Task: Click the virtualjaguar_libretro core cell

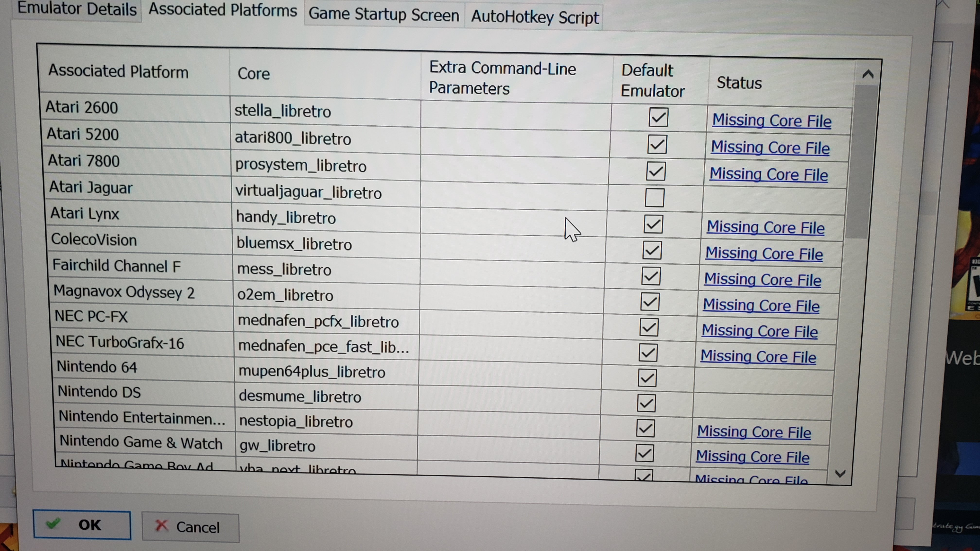Action: tap(326, 192)
